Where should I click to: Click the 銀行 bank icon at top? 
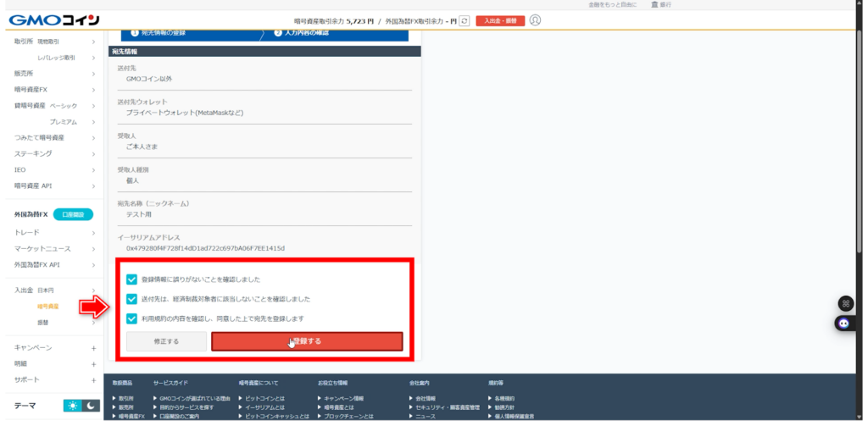click(x=654, y=4)
